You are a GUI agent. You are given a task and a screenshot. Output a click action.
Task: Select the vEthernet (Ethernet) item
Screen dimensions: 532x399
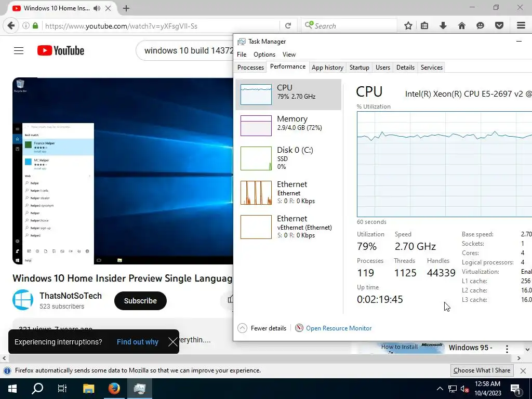pos(288,227)
